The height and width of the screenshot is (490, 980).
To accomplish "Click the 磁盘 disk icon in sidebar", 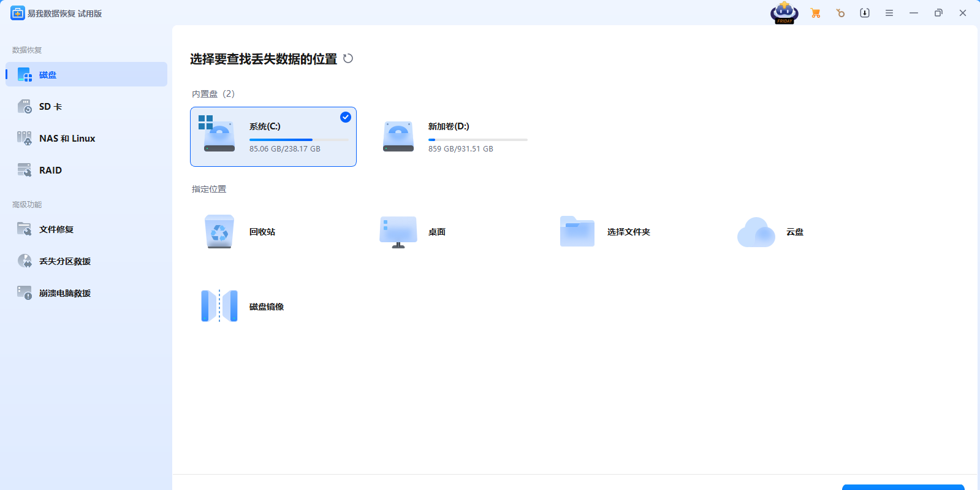I will click(x=25, y=75).
